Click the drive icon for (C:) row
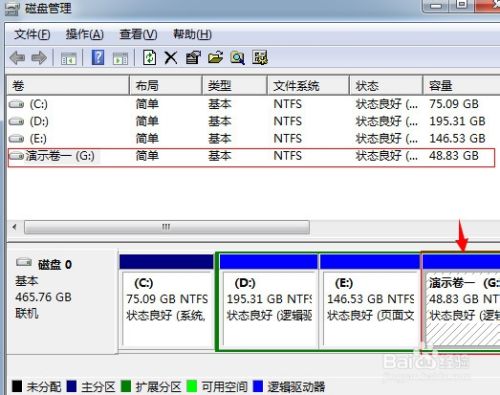The image size is (500, 395). click(16, 105)
